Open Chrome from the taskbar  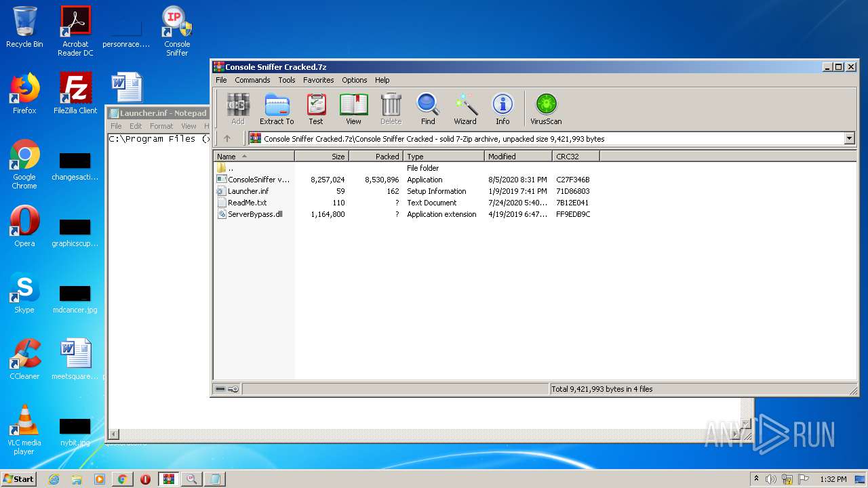tap(122, 479)
